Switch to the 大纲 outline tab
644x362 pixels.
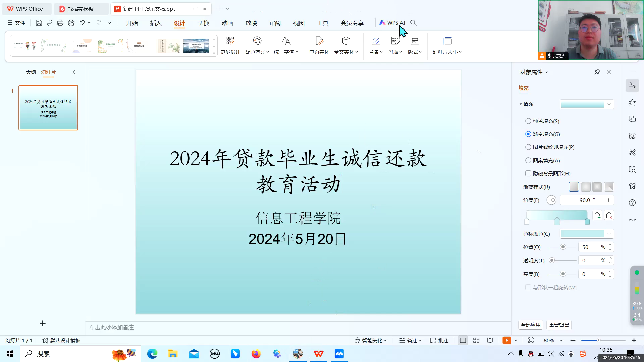31,72
